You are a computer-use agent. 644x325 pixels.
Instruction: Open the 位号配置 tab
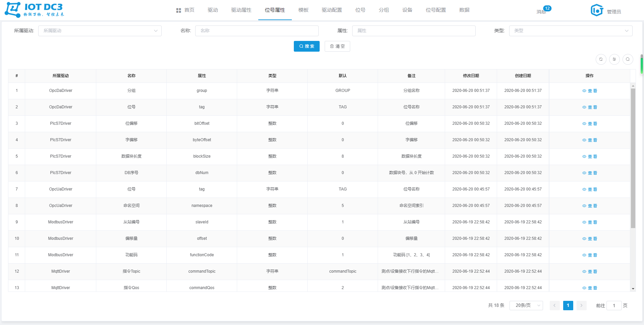point(436,10)
